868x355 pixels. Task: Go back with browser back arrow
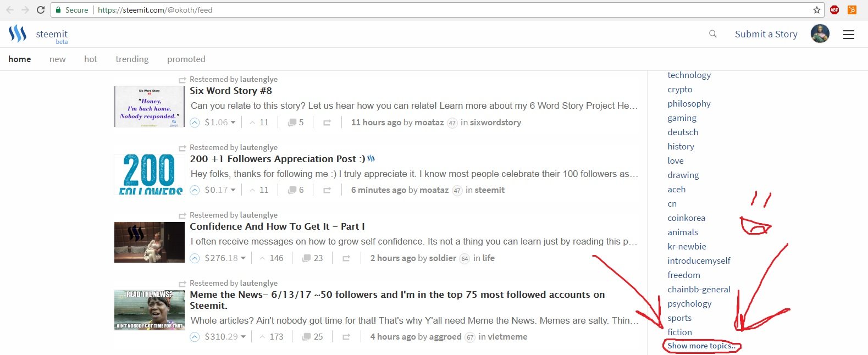(10, 10)
